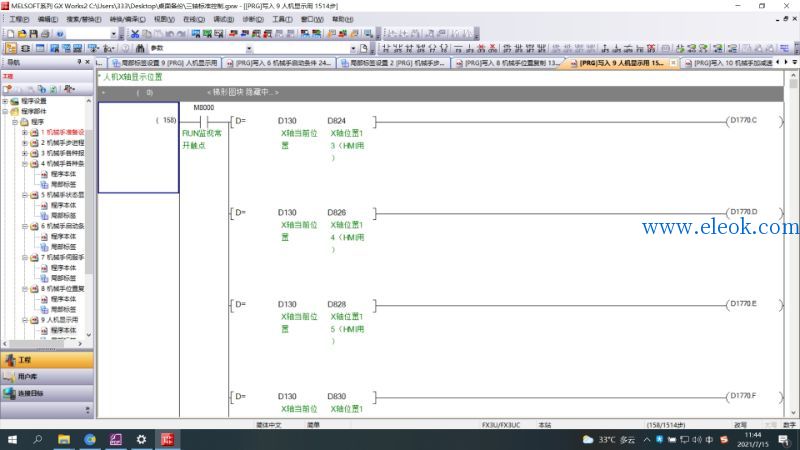The height and width of the screenshot is (450, 800).
Task: Close the active 写入 9 人机显示用 tab
Action: click(x=673, y=63)
